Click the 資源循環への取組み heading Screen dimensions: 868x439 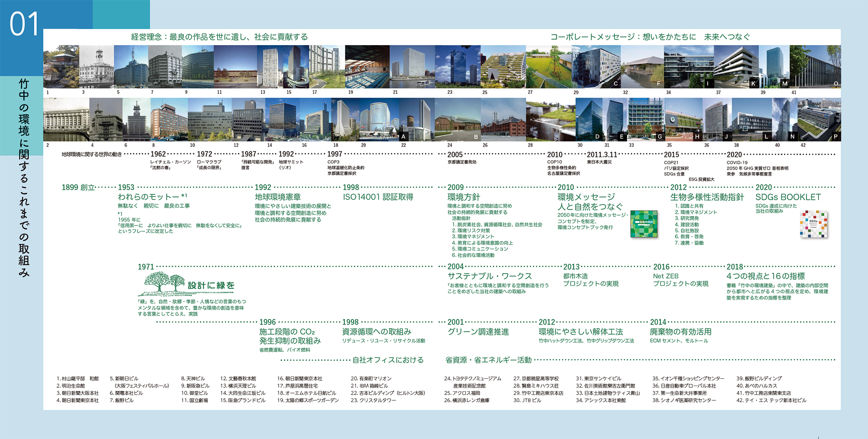tap(377, 332)
